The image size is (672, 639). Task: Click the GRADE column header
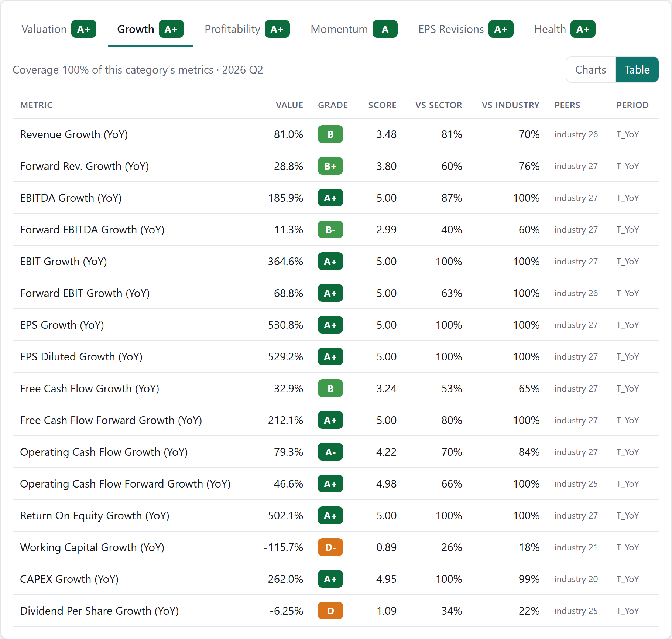[333, 105]
